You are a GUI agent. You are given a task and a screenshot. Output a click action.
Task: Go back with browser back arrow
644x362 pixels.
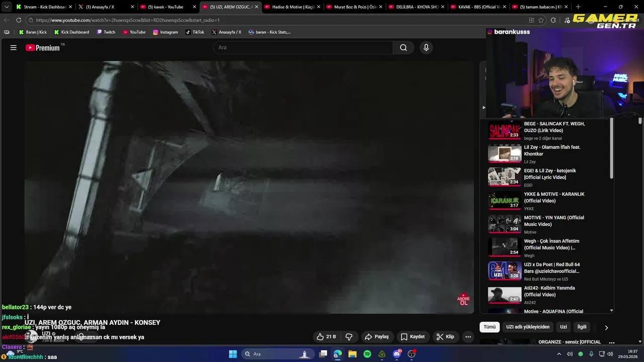(x=7, y=20)
